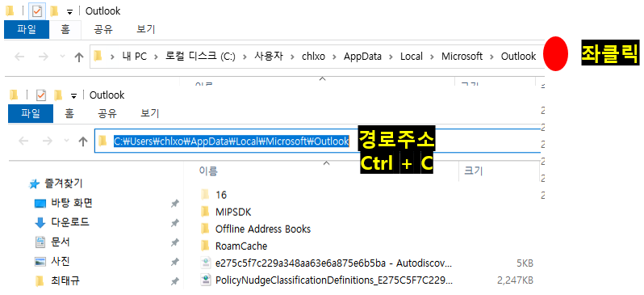The width and height of the screenshot is (644, 295).
Task: Sort by 크기 column header
Action: click(473, 171)
